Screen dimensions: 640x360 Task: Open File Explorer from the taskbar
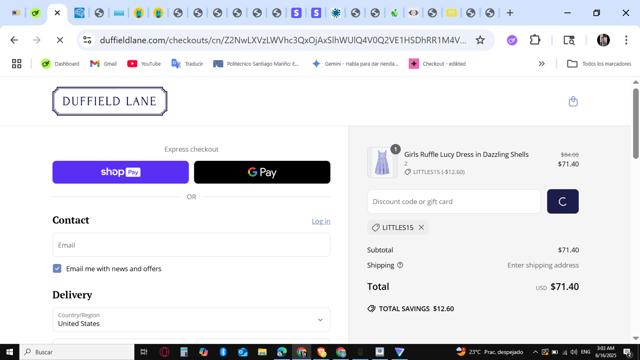click(262, 352)
